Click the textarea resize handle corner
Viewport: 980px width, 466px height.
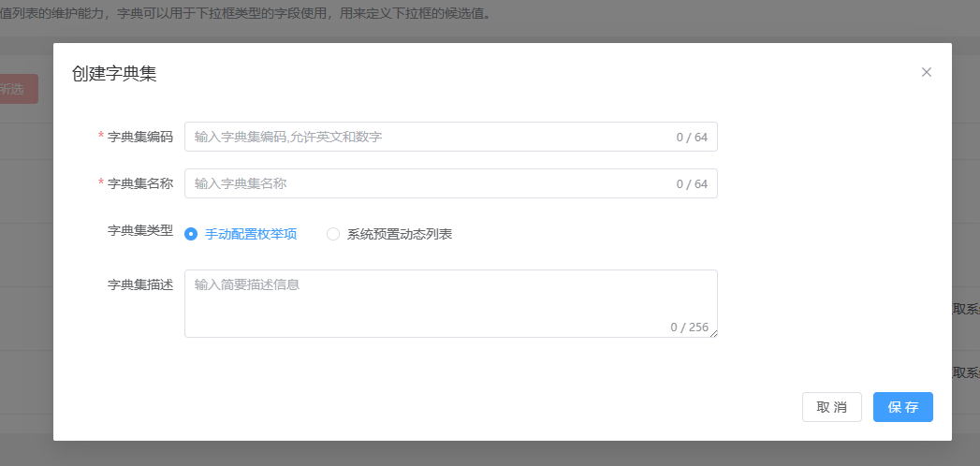coord(713,333)
